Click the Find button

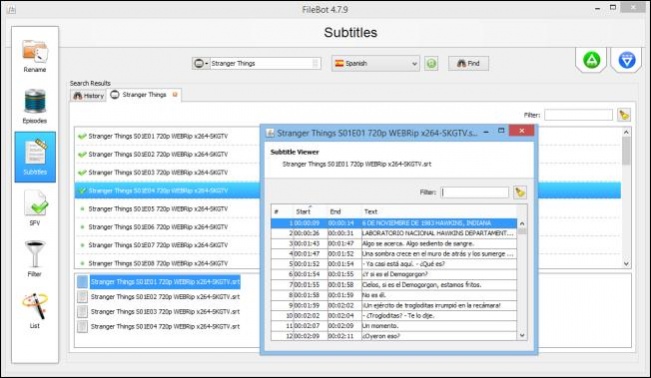pyautogui.click(x=468, y=64)
